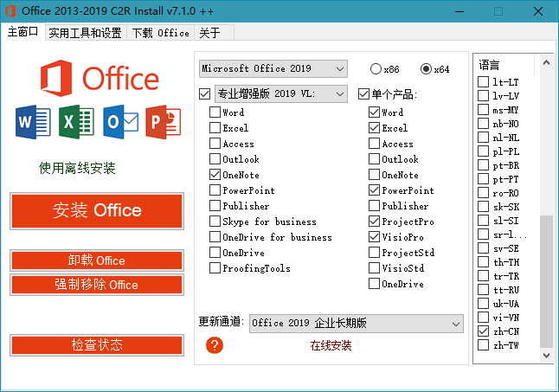
Task: Click the 安装 Office button
Action: coord(97,210)
